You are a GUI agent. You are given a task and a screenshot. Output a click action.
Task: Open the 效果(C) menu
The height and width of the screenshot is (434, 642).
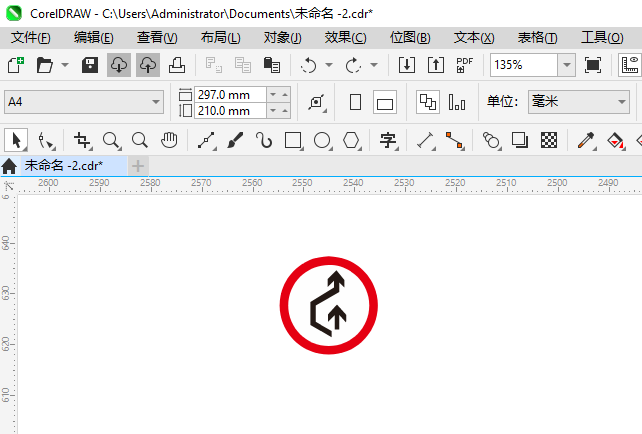[x=346, y=38]
